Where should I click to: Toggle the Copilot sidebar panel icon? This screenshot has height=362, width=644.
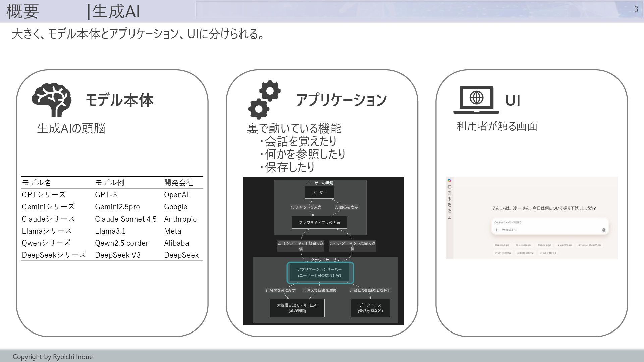449,187
